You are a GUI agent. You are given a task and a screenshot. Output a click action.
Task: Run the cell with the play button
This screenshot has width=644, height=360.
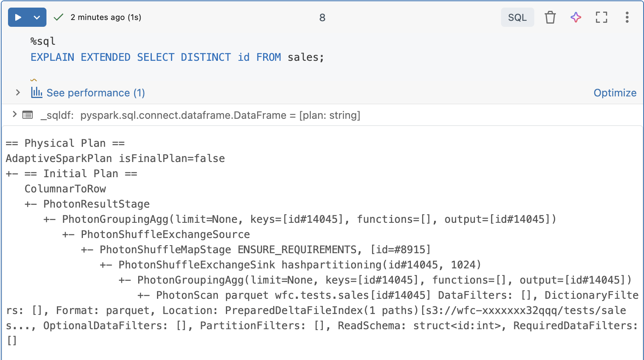click(x=18, y=17)
